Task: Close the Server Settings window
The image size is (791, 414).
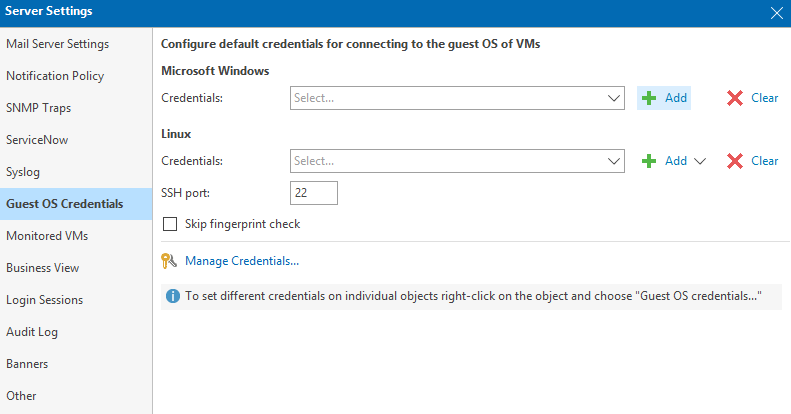Action: [x=777, y=13]
